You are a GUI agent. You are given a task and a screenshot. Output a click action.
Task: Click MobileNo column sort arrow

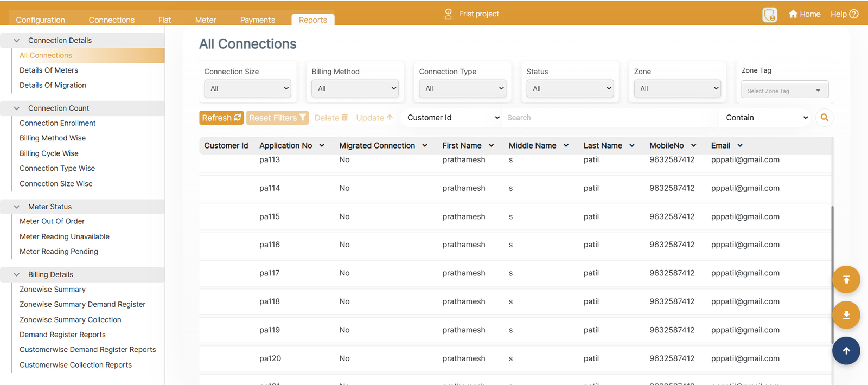pyautogui.click(x=693, y=145)
